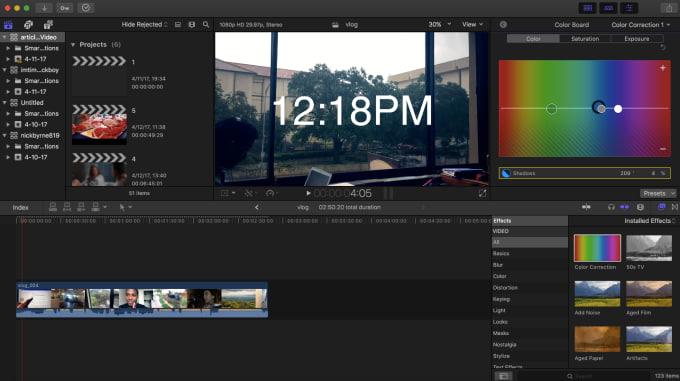Select project 1 in browser
Viewport: 680px width, 381px height.
pyautogui.click(x=99, y=76)
